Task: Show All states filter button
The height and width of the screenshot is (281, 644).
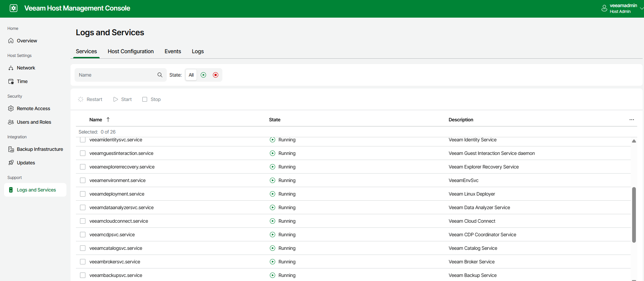Action: [x=191, y=75]
